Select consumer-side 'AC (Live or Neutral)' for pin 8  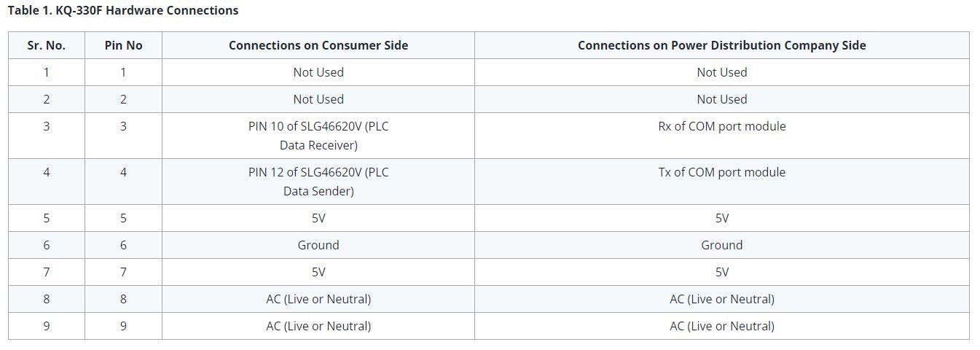click(318, 299)
